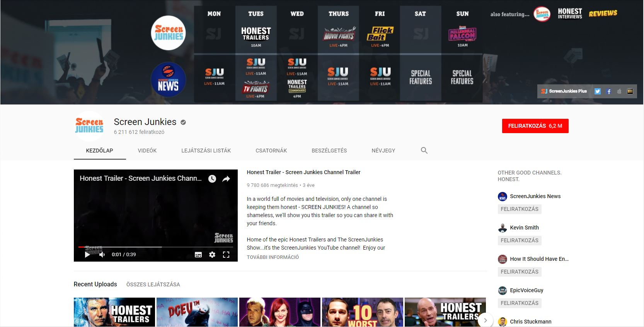Click the Watch Later clock icon
The height and width of the screenshot is (327, 644).
[212, 178]
